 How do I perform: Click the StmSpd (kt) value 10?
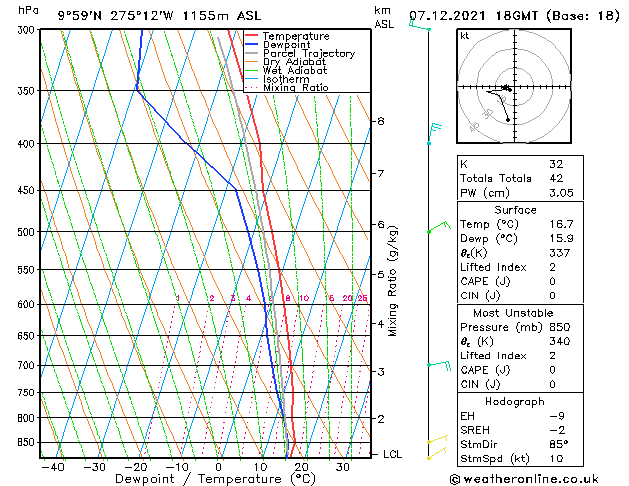tap(556, 459)
